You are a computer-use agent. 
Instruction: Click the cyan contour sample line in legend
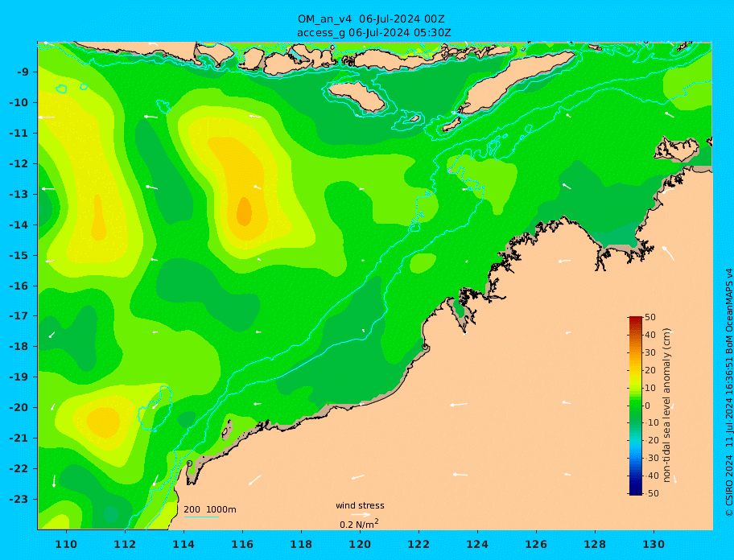click(x=201, y=517)
